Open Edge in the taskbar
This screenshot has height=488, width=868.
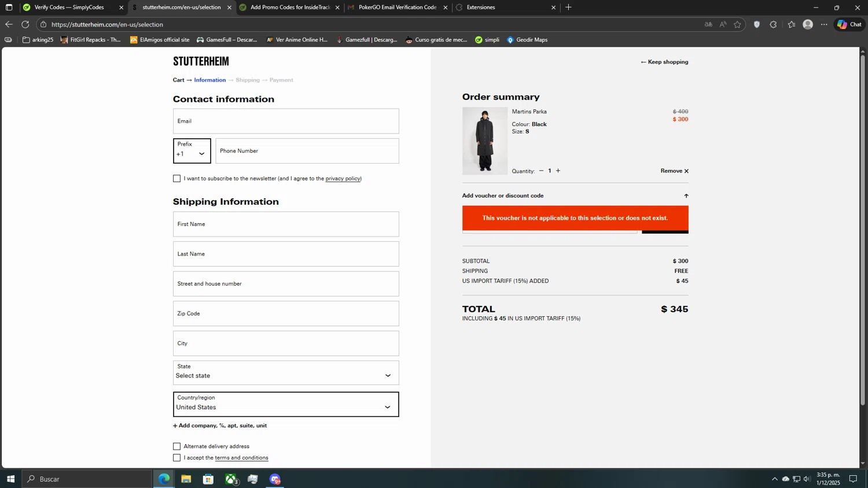point(164,479)
